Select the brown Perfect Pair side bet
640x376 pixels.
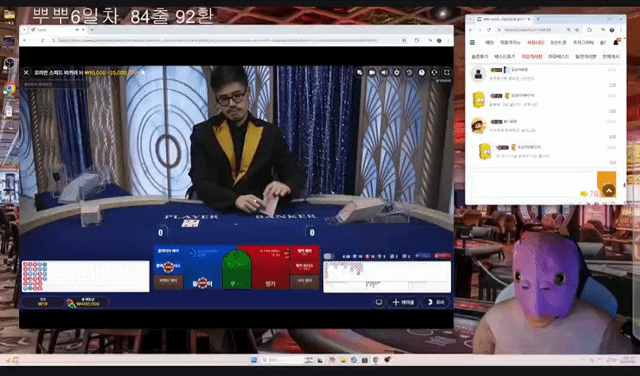[x=169, y=282]
